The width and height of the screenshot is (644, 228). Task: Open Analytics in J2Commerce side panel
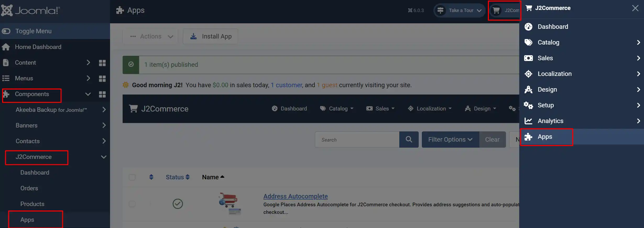582,121
